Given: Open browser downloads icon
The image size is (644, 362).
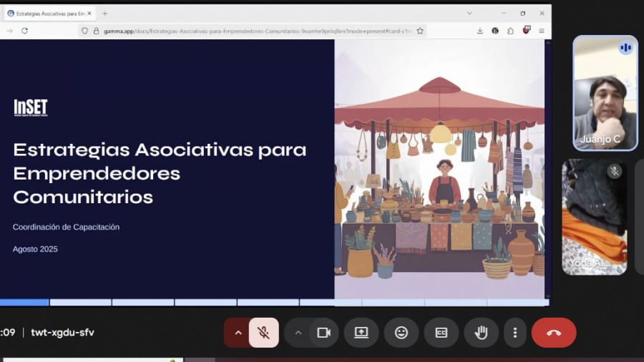Looking at the screenshot, I should coord(479,31).
